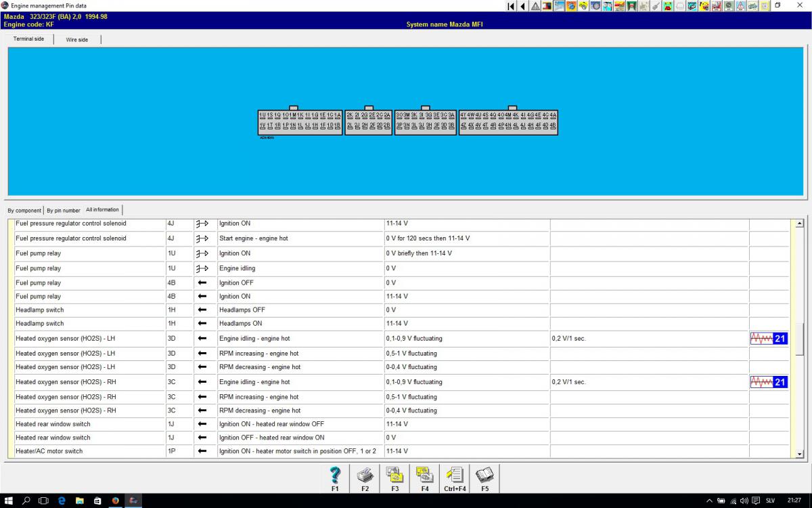
Task: Click '0 V briefly then 11-14 V' value
Action: (419, 253)
